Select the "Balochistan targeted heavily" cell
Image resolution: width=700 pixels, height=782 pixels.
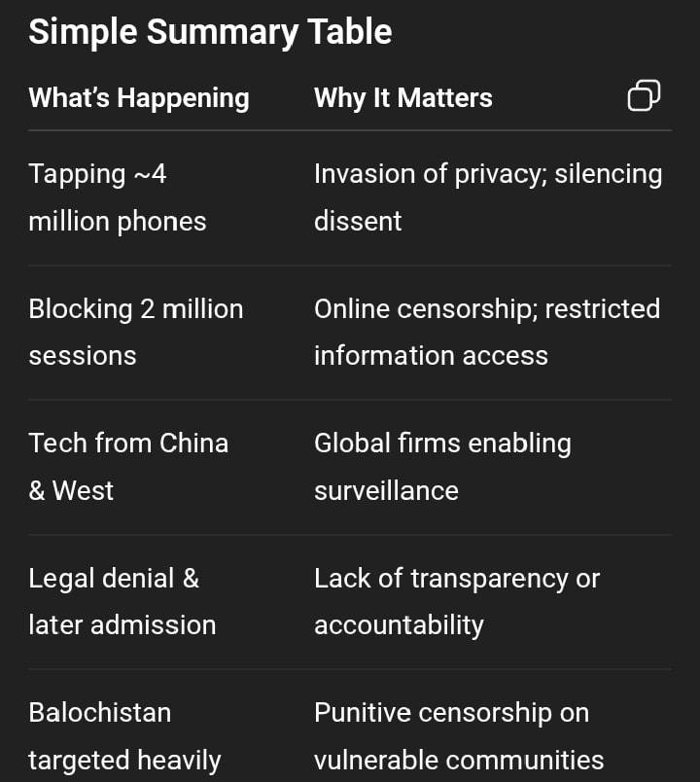click(124, 735)
